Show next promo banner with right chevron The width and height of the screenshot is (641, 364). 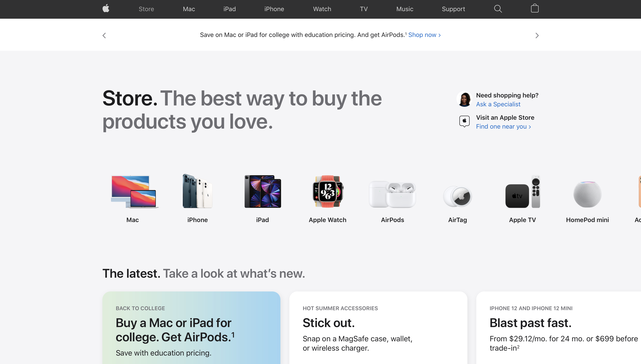pyautogui.click(x=537, y=36)
